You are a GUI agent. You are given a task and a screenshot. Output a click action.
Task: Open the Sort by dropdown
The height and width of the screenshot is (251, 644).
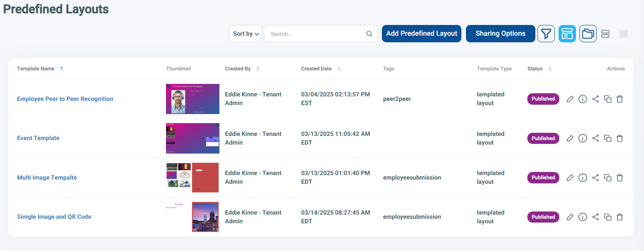click(x=245, y=34)
